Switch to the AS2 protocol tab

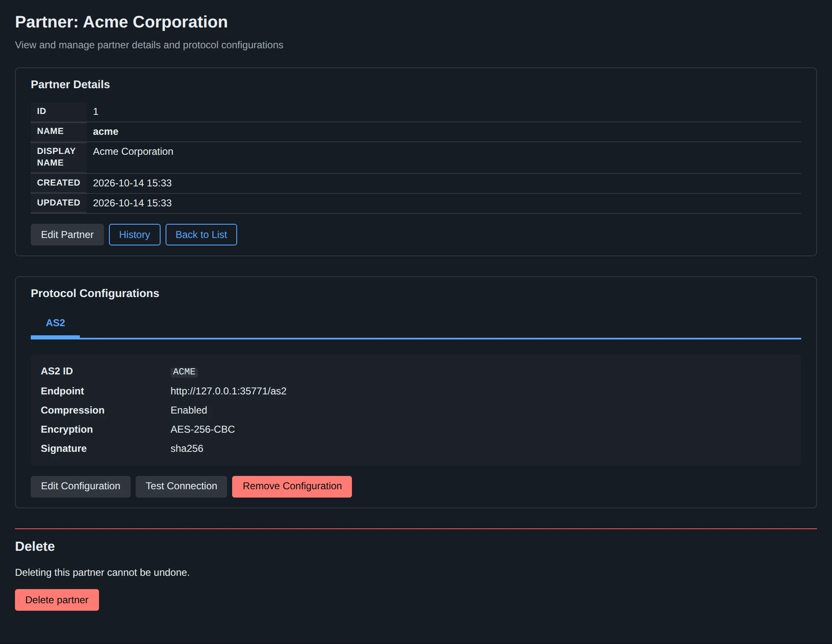tap(55, 323)
